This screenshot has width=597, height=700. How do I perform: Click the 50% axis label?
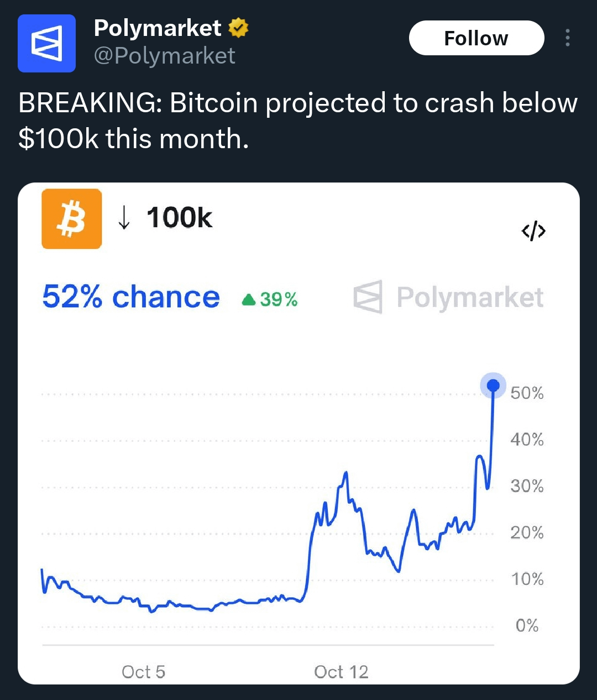527,393
